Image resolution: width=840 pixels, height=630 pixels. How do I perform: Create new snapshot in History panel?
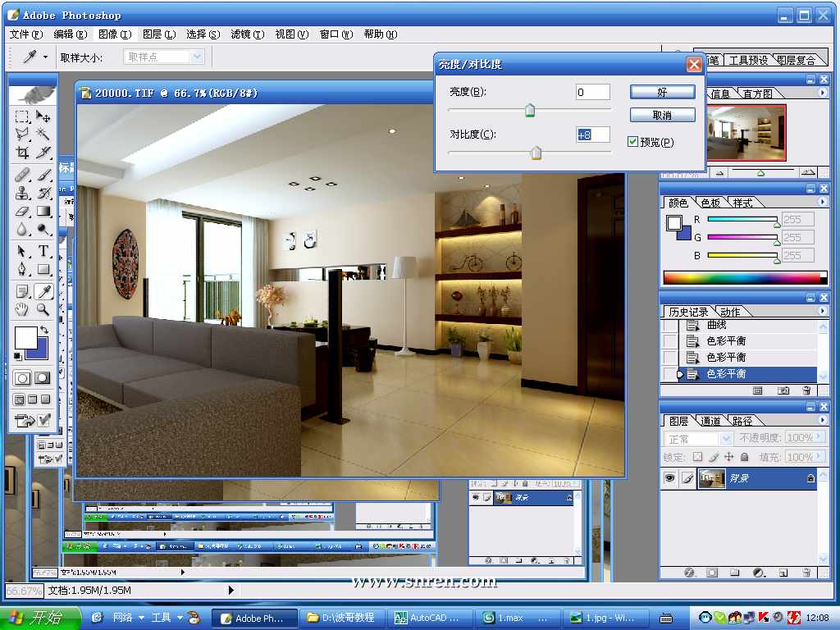tap(783, 390)
